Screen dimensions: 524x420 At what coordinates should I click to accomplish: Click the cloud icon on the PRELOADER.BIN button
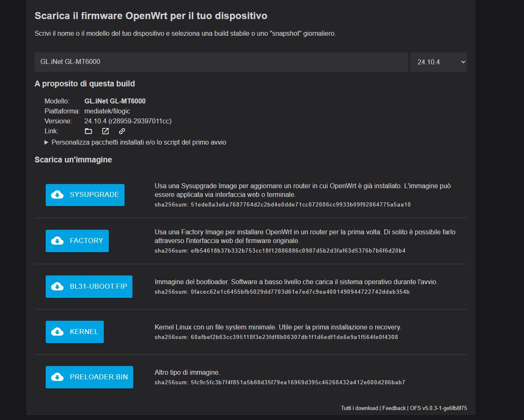(x=57, y=377)
